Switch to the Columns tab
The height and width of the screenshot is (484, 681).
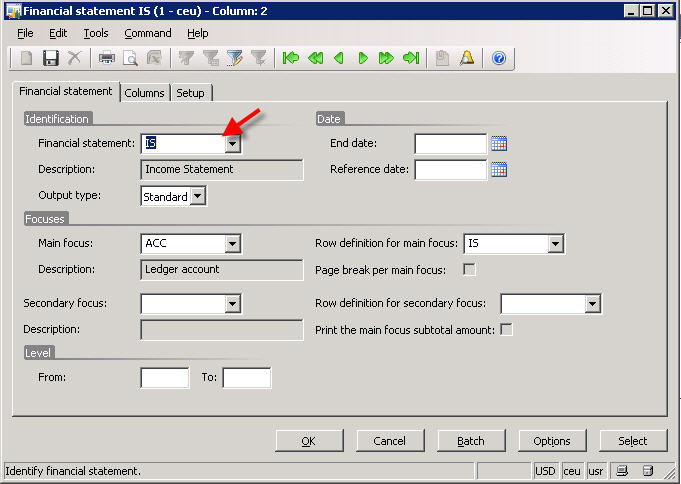pos(145,93)
